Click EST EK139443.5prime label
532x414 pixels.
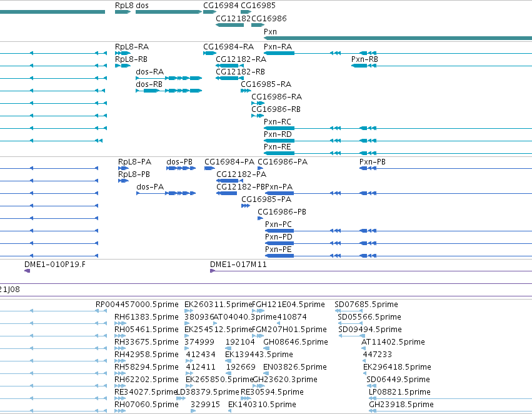coord(259,355)
